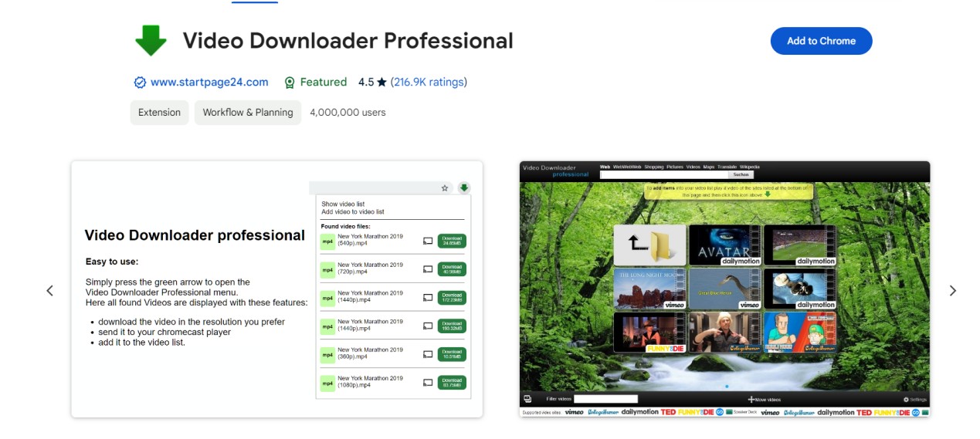Click the Featured badge icon
Screen dimensions: 980x439
[x=290, y=83]
